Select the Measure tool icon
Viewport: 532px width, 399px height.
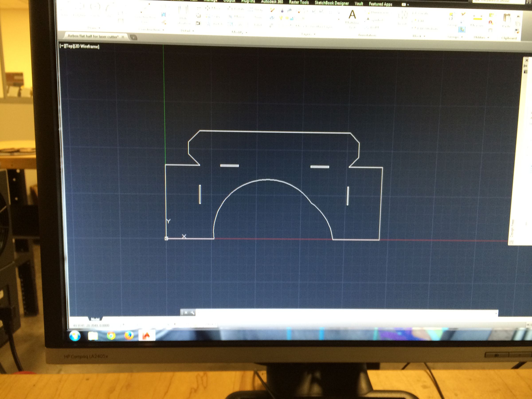point(478,19)
